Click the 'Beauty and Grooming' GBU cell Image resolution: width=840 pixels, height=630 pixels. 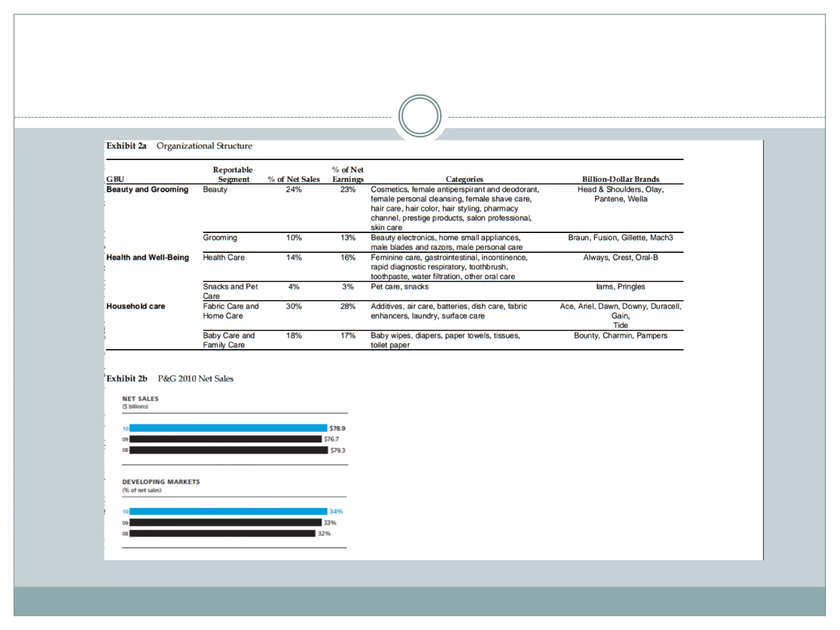click(147, 189)
